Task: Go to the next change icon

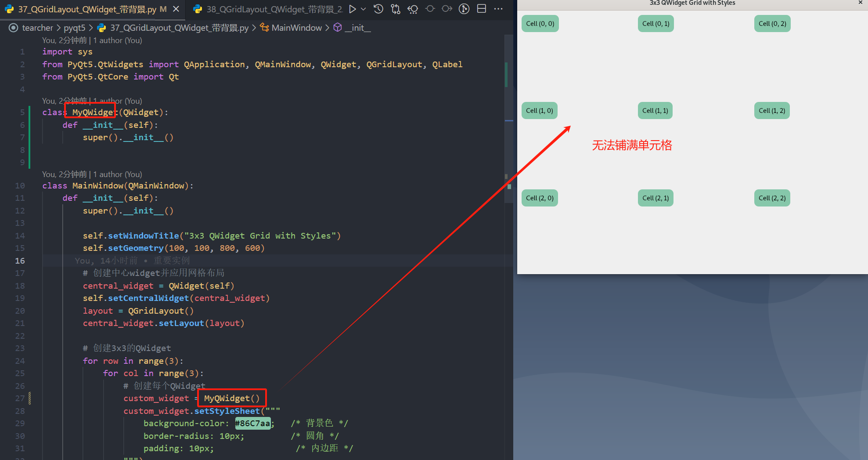Action: (x=447, y=9)
